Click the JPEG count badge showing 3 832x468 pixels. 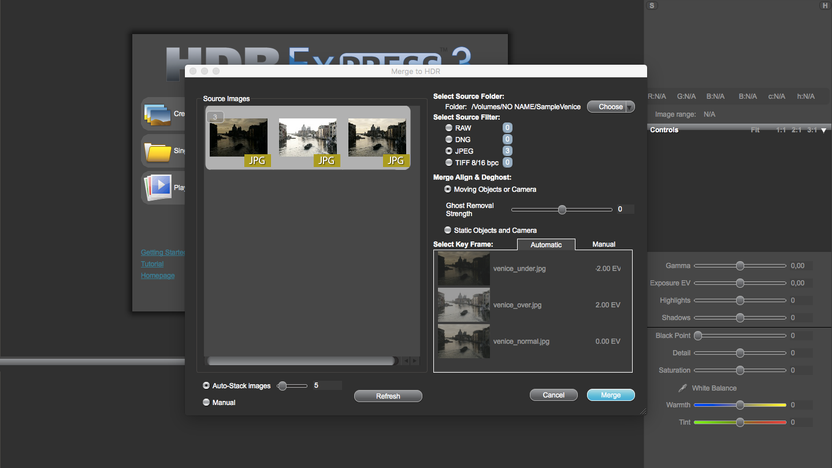[x=507, y=151]
